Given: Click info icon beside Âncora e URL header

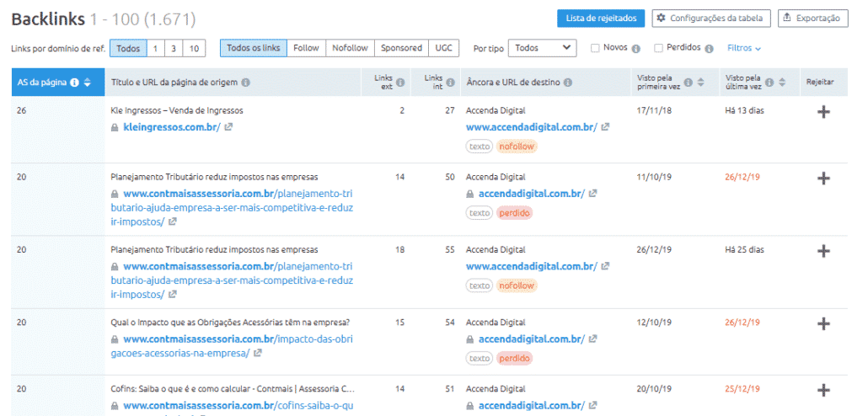Looking at the screenshot, I should pyautogui.click(x=568, y=83).
